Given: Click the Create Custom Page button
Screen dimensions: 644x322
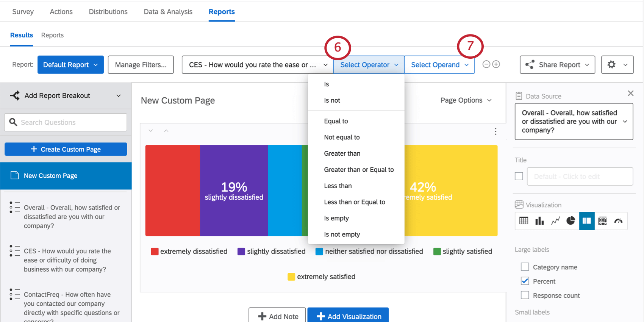Looking at the screenshot, I should point(66,149).
